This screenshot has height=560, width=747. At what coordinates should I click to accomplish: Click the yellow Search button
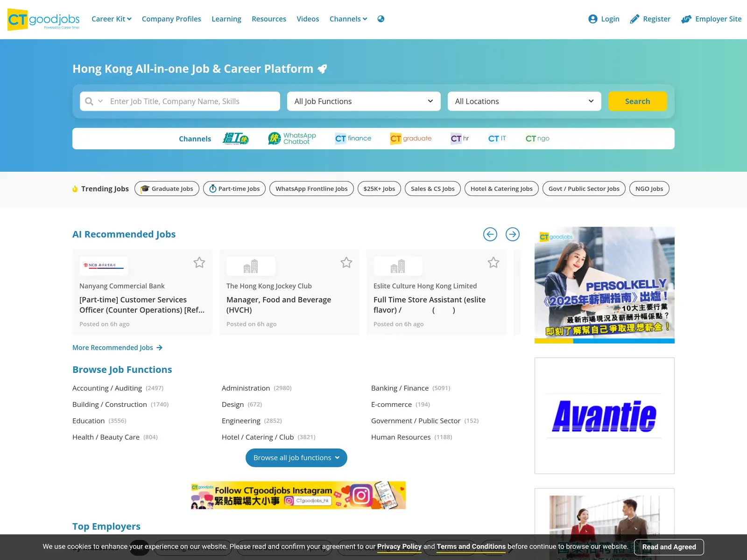click(637, 101)
